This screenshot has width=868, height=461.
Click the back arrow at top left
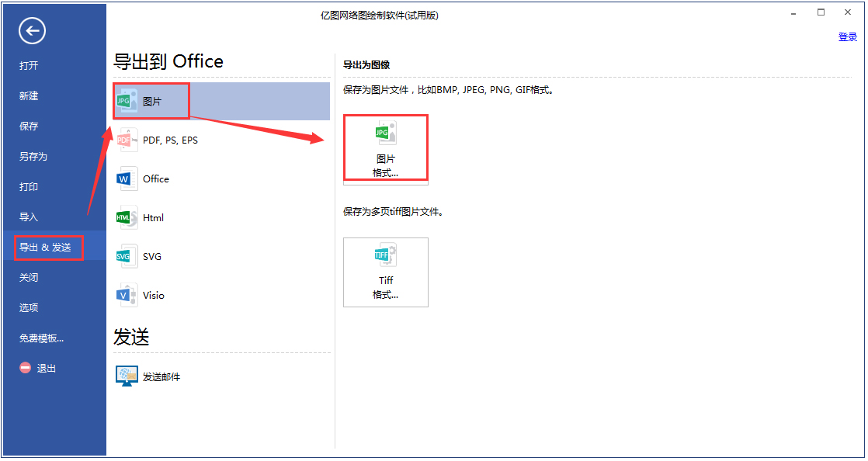point(31,31)
